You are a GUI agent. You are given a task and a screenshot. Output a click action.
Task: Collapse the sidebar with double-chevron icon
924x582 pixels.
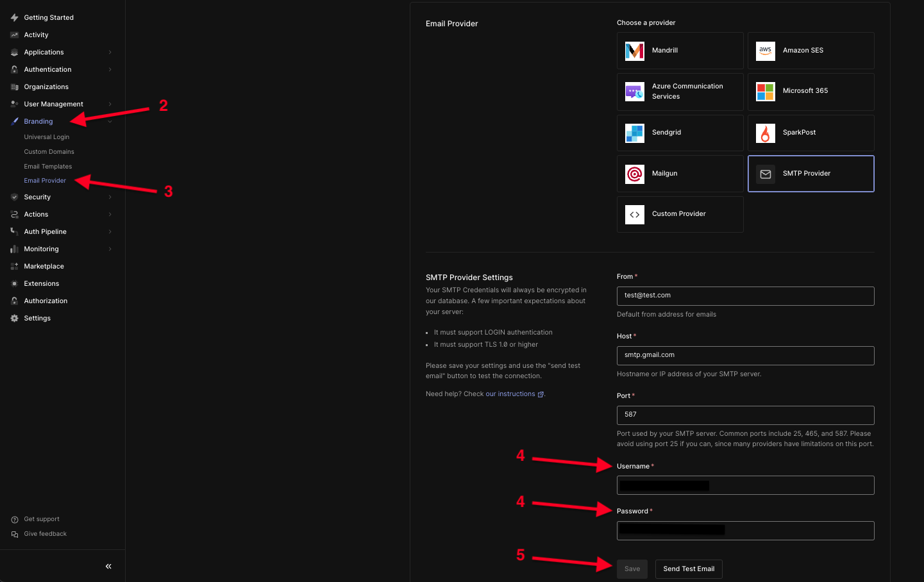(x=108, y=567)
